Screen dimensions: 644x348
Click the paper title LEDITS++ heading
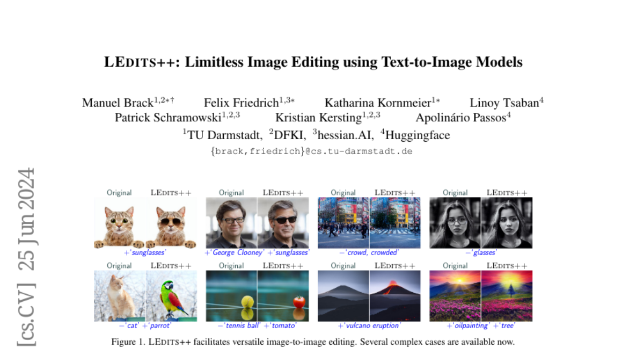[313, 62]
